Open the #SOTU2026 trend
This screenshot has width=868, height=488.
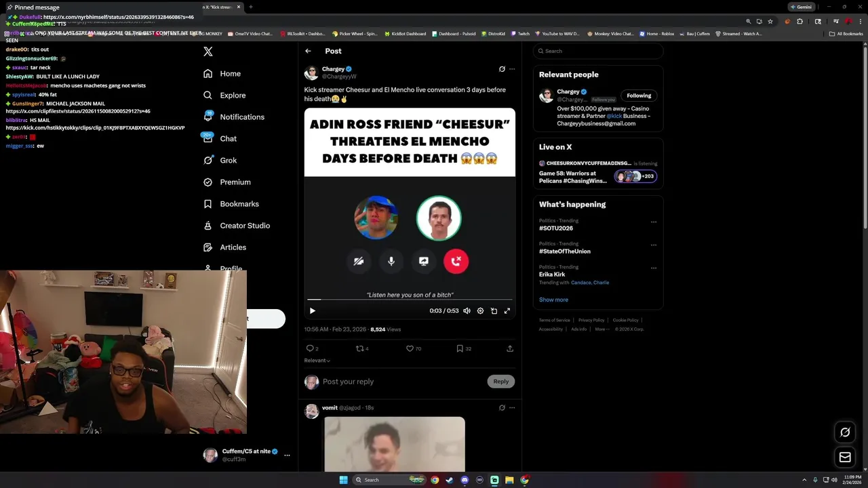point(556,228)
